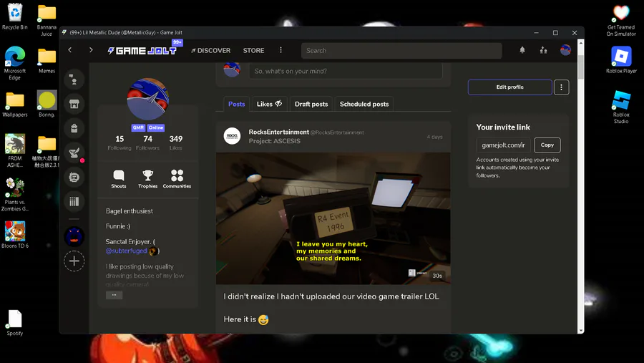Switch to the Likes tab
Screen dimensions: 644x363
tap(270, 104)
